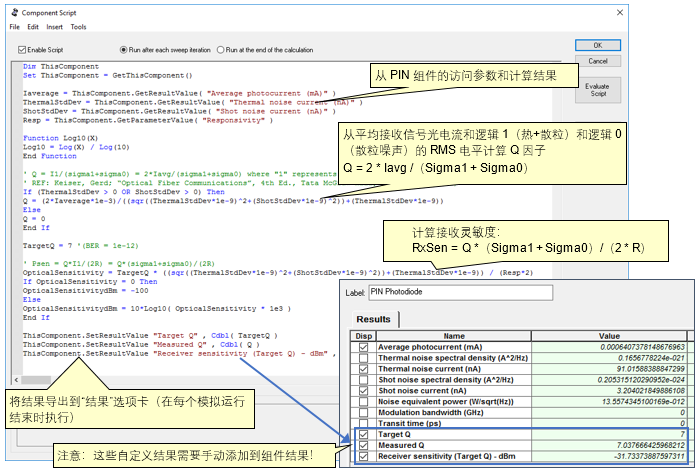Check Shot noise spectral density display box
The image size is (699, 471).
click(364, 380)
